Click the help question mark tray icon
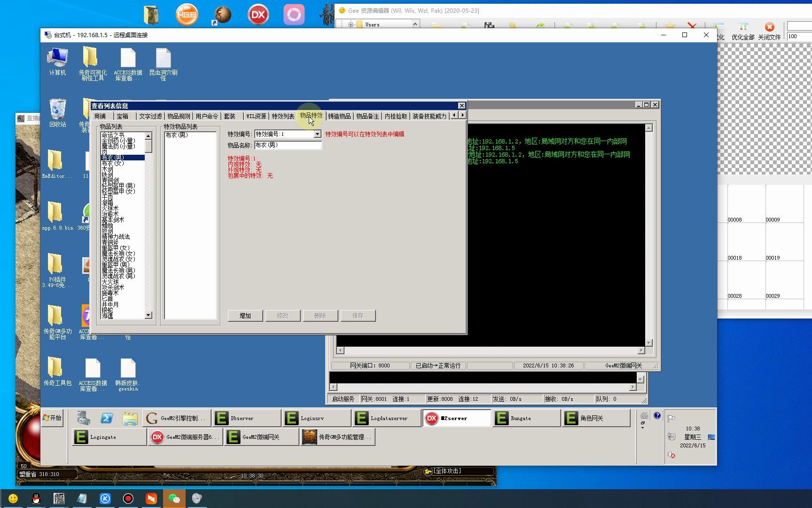 pos(657,416)
